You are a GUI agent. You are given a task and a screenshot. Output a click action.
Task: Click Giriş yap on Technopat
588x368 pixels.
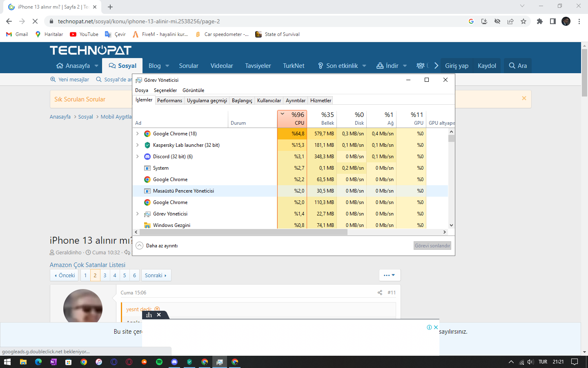point(457,66)
